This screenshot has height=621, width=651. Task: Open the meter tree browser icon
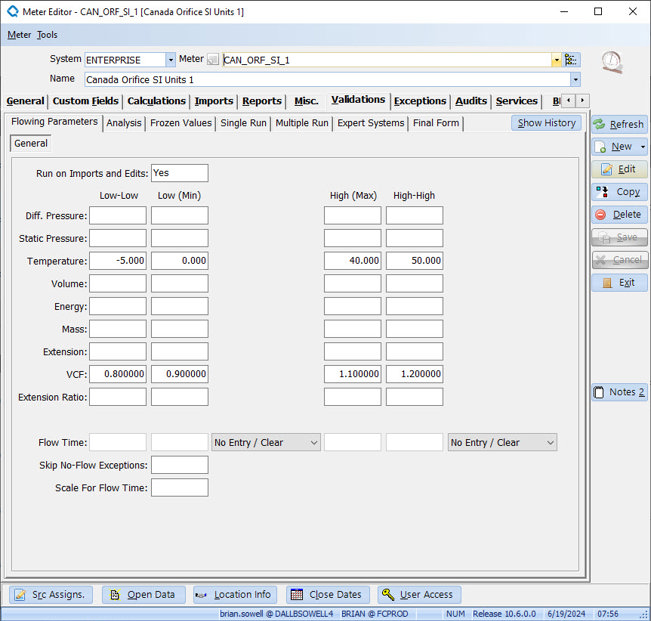coord(571,60)
